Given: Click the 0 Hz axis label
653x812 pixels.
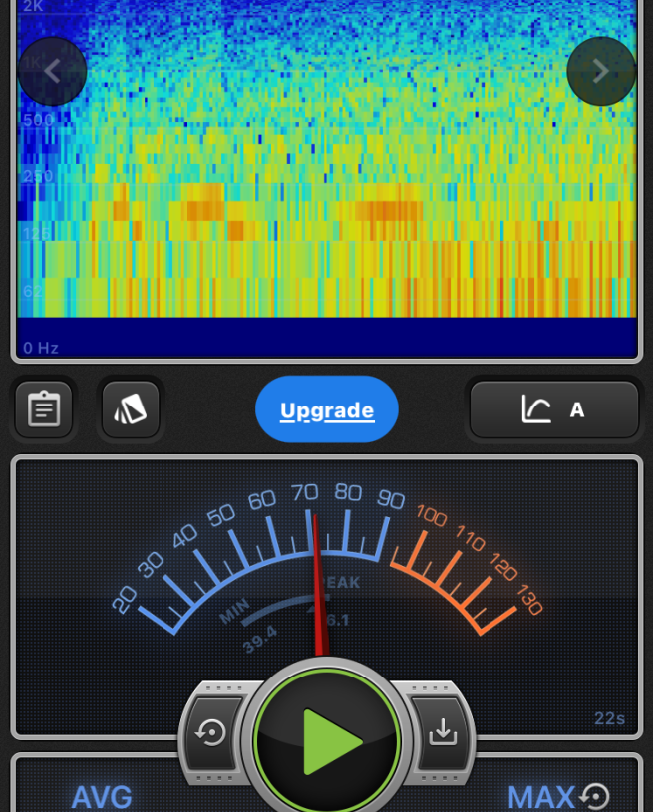Looking at the screenshot, I should click(x=41, y=348).
